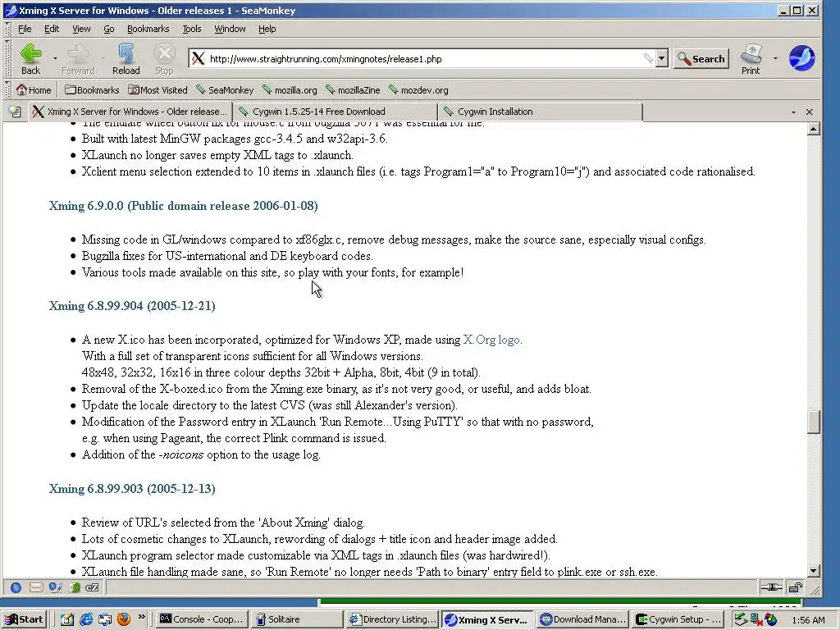The image size is (840, 630).
Task: Open the address bar history dropdown
Action: (662, 58)
